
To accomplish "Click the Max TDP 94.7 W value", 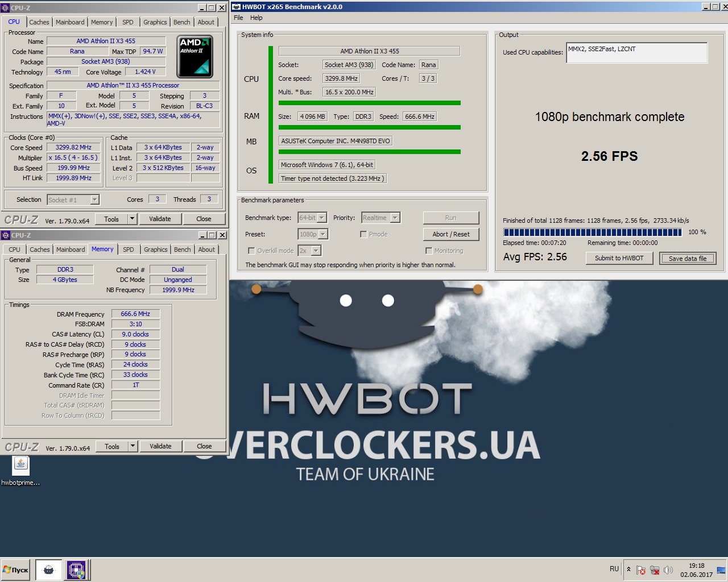I will click(x=153, y=51).
